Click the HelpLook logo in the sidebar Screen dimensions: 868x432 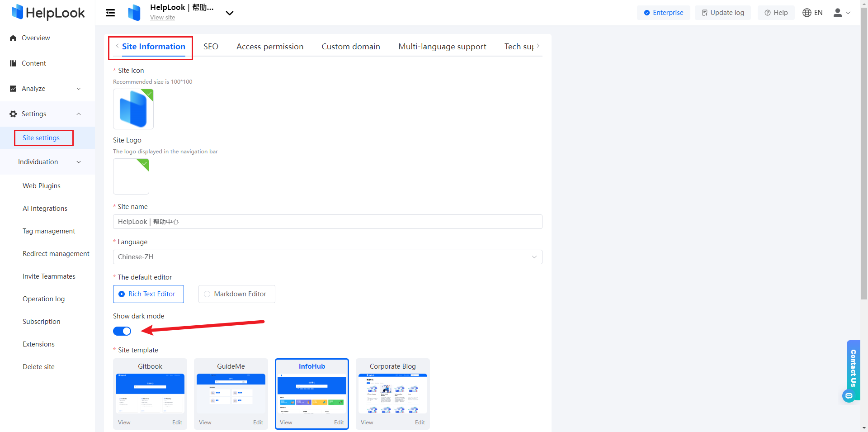click(47, 12)
